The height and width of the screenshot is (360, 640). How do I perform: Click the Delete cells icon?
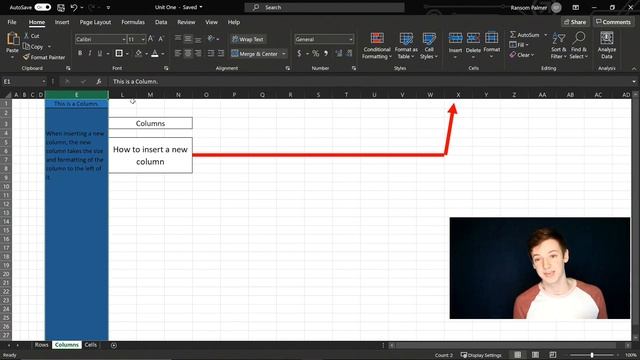tap(473, 38)
